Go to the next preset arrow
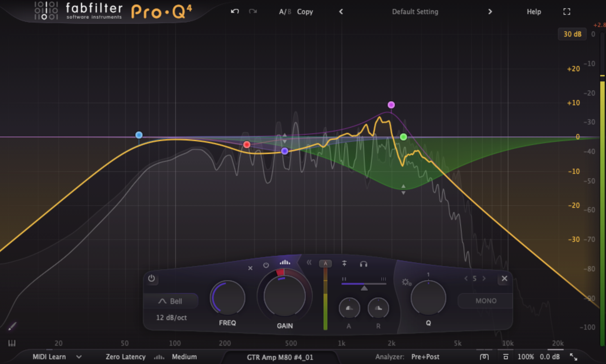This screenshot has height=364, width=606. (490, 12)
